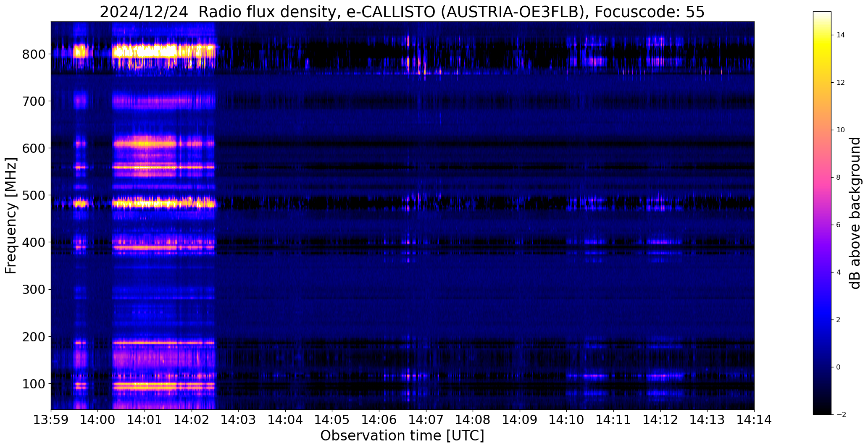Click the 14:09 time tick label
The width and height of the screenshot is (868, 448).
520,420
